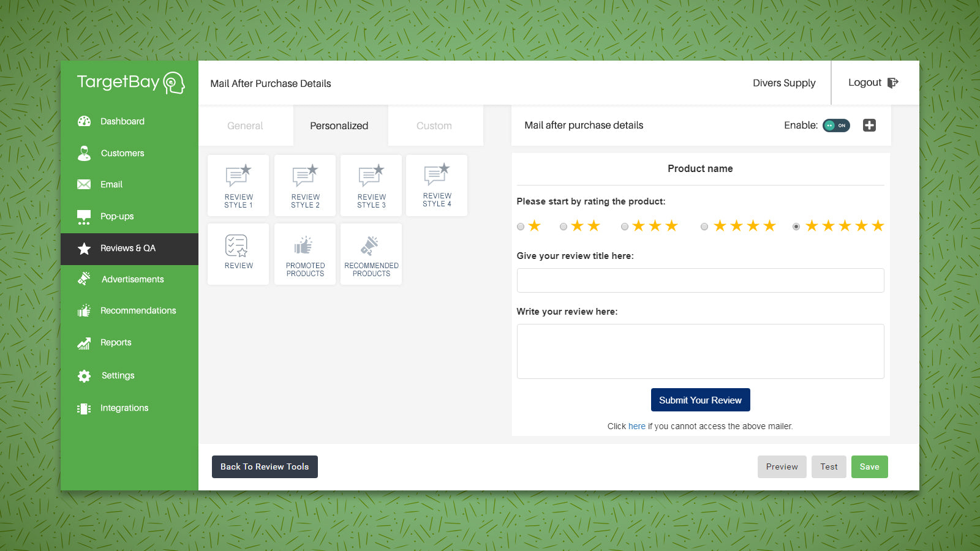The width and height of the screenshot is (980, 551).
Task: Click the Divers Supply account name
Action: [x=784, y=83]
